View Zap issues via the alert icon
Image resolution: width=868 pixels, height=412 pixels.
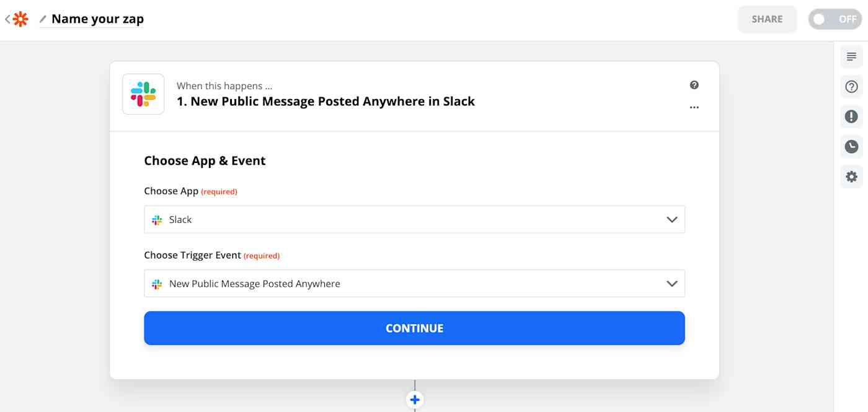(851, 116)
